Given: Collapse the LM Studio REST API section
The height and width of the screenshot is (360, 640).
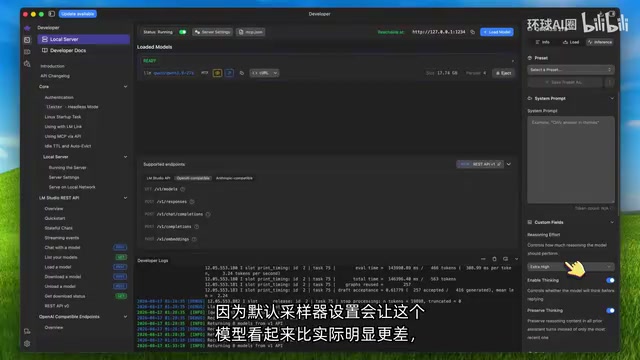Looking at the screenshot, I should pyautogui.click(x=125, y=198).
